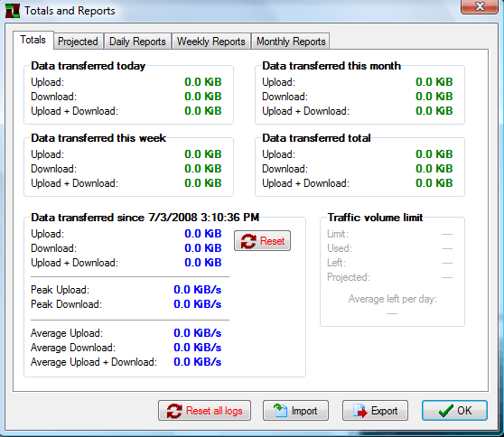Click the Average Download 0.0 KiB/s value
The image size is (504, 437).
198,348
